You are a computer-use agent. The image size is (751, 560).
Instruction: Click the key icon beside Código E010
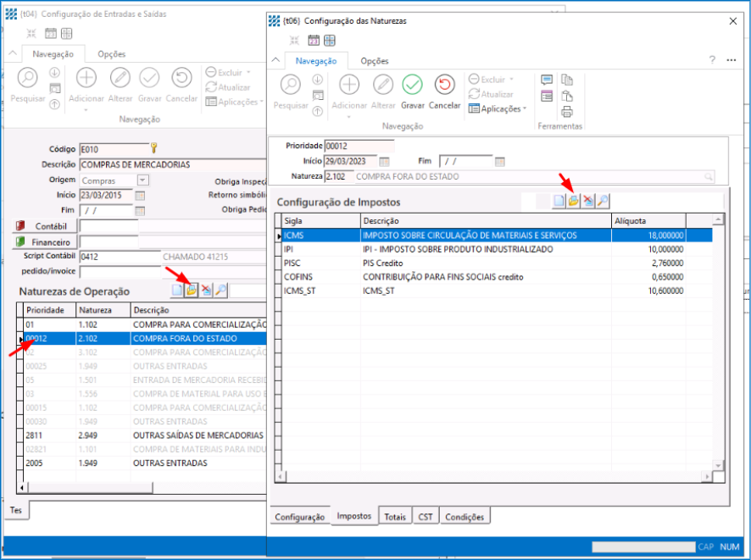(x=153, y=148)
